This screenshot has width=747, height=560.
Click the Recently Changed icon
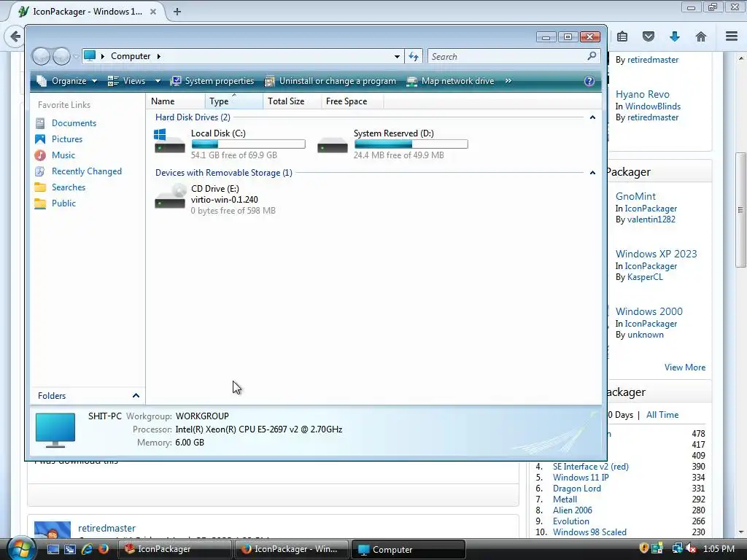[x=40, y=171]
